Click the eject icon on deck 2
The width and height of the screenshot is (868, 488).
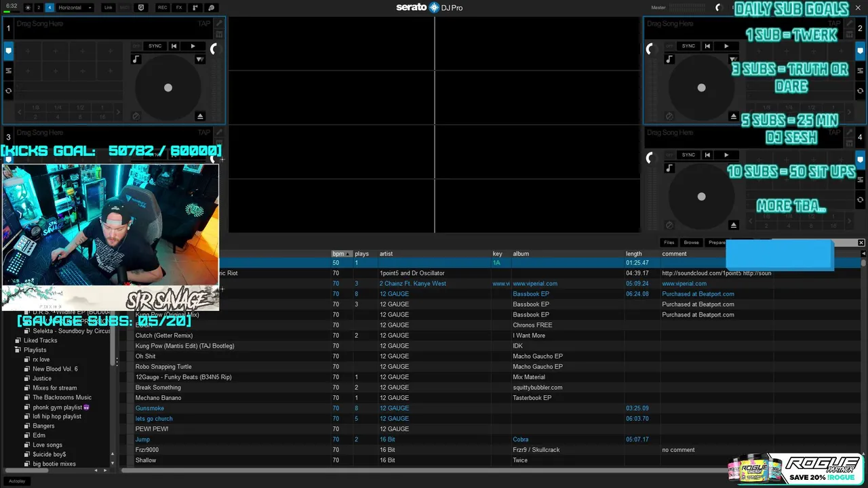pyautogui.click(x=733, y=116)
